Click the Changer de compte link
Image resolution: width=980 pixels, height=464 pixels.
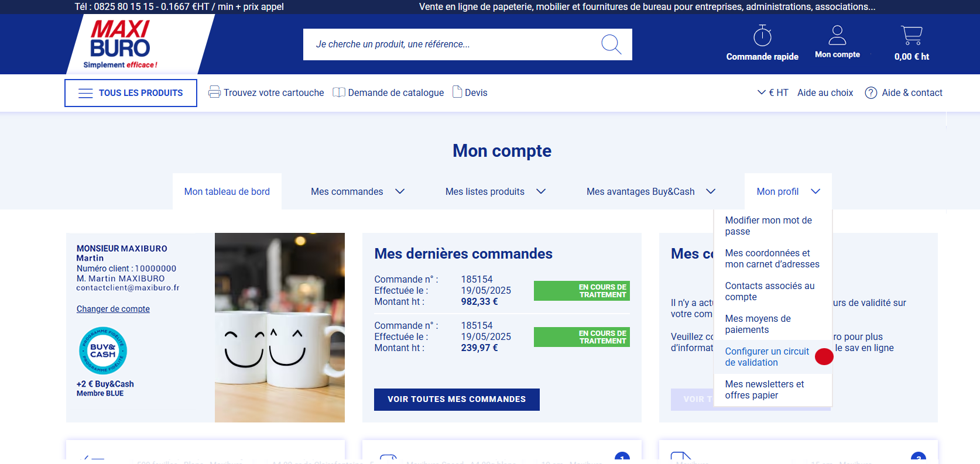coord(113,309)
